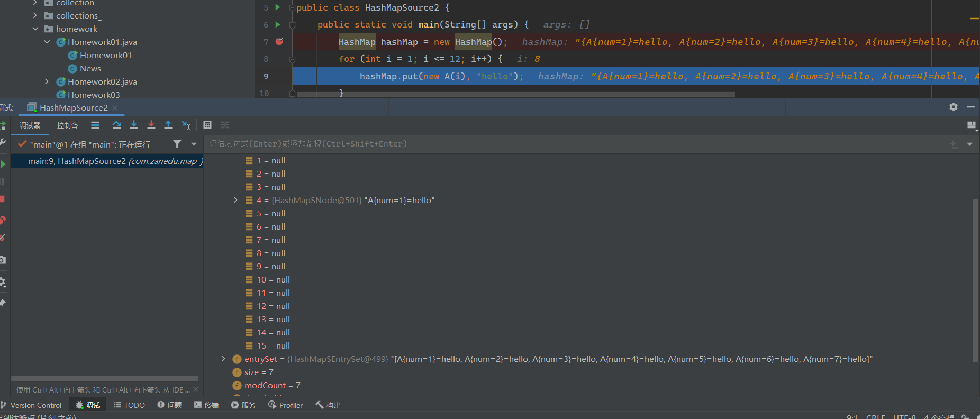The image size is (980, 419).
Task: Toggle the breakpoint on line 7
Action: (279, 41)
